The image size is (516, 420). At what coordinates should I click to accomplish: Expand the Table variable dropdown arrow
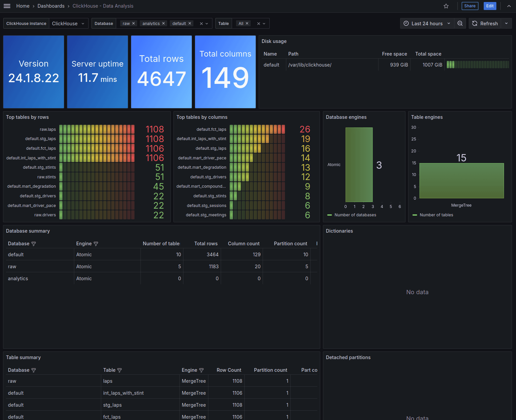(x=264, y=24)
